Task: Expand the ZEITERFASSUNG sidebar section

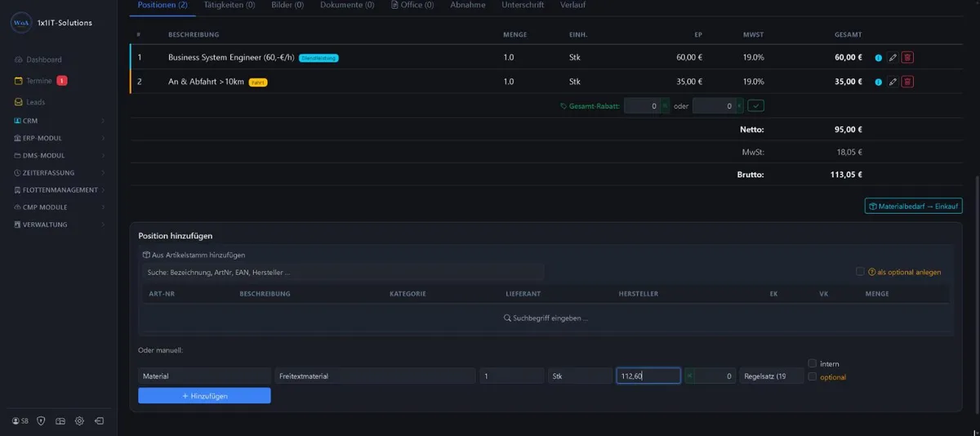Action: click(59, 172)
